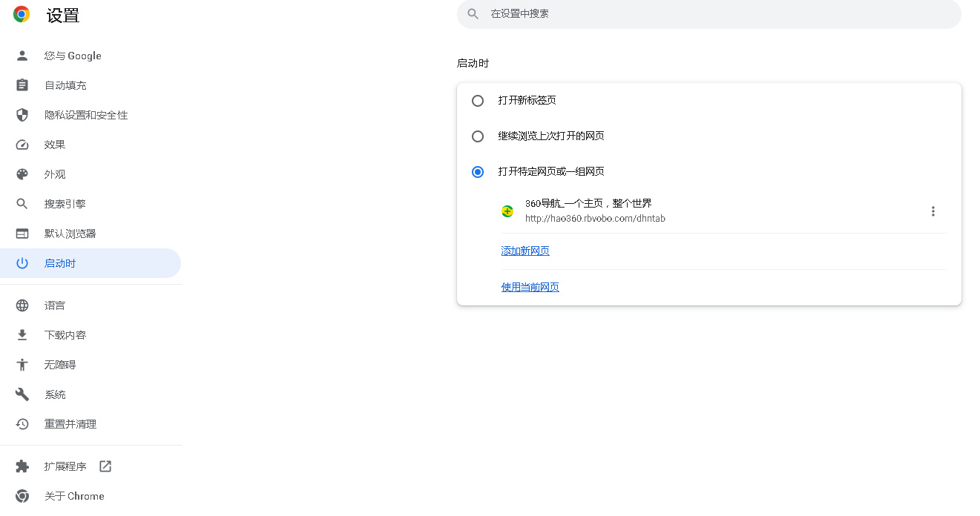Click the clipboard icon for 自动填充
Screen dimensions: 980x516
pos(22,85)
